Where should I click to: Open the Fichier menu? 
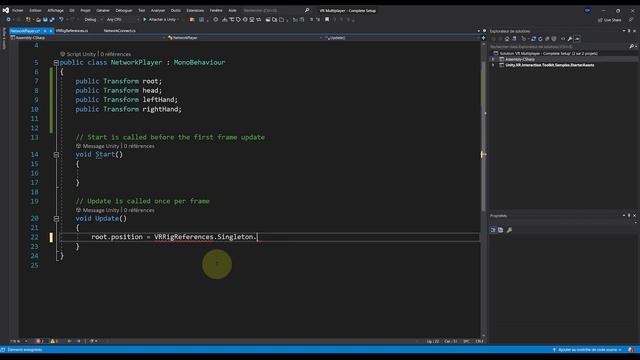pyautogui.click(x=18, y=10)
